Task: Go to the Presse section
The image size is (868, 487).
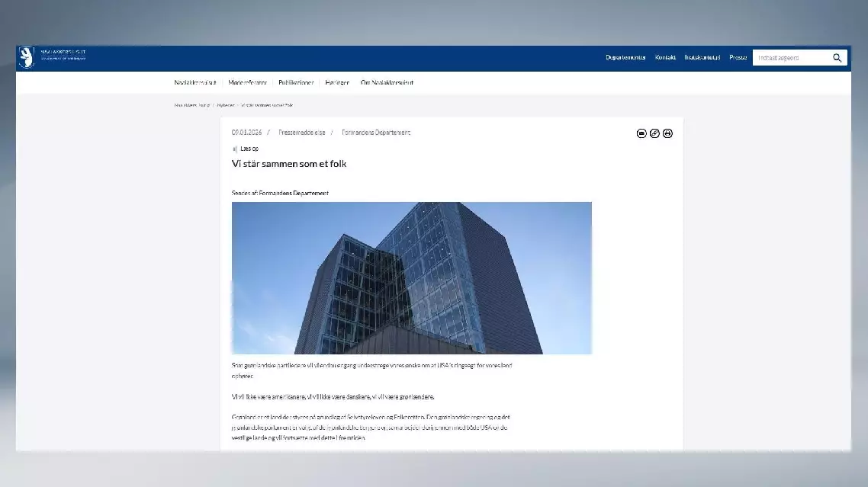Action: click(738, 58)
